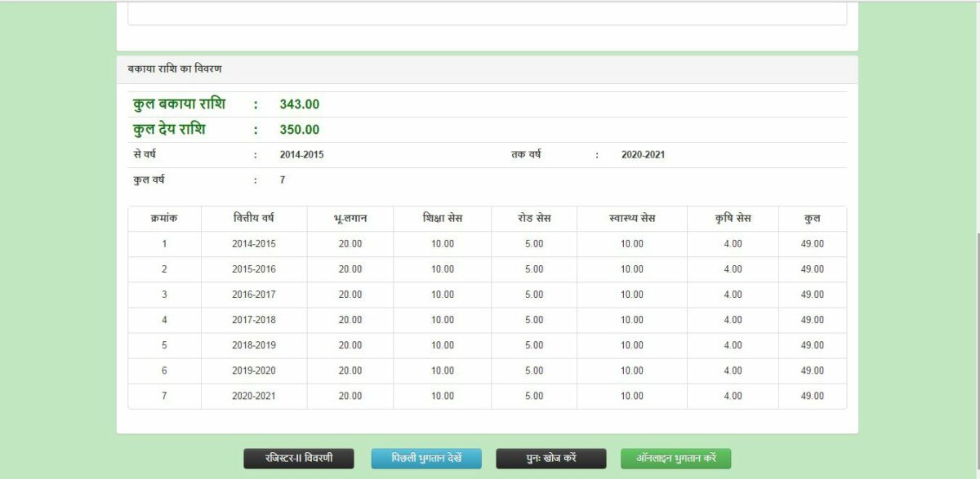This screenshot has width=980, height=479.
Task: Click the कुल देय राशि value 350.00
Action: (x=298, y=129)
